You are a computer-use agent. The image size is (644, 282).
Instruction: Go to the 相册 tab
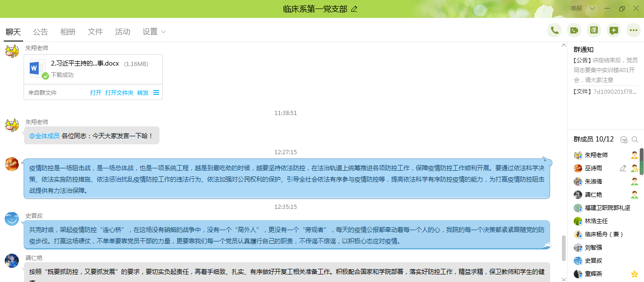point(68,32)
